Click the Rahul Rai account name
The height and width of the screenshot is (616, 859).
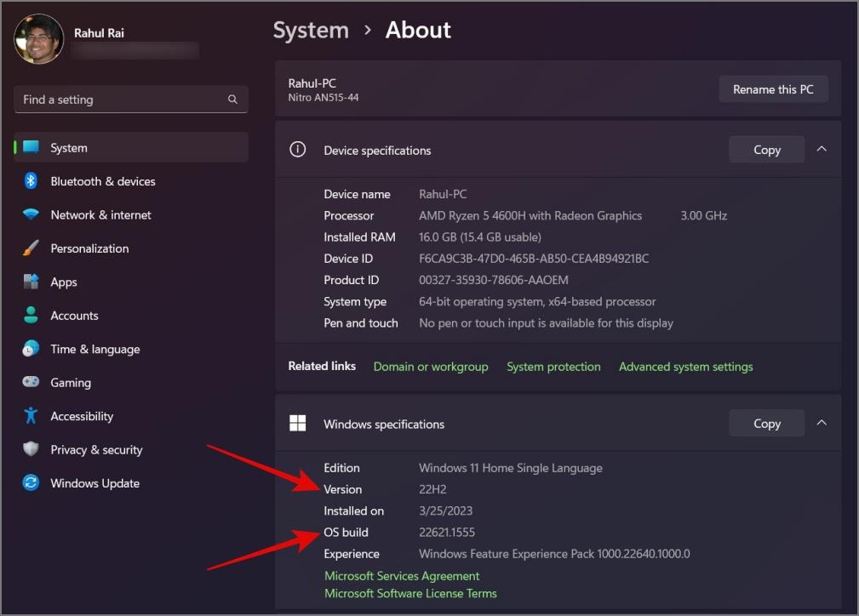pos(99,33)
